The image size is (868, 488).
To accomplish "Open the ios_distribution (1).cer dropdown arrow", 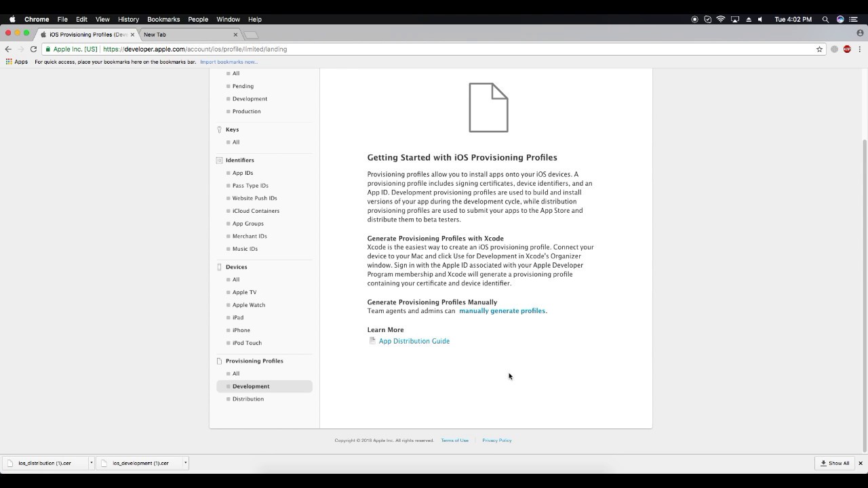I will (x=91, y=463).
